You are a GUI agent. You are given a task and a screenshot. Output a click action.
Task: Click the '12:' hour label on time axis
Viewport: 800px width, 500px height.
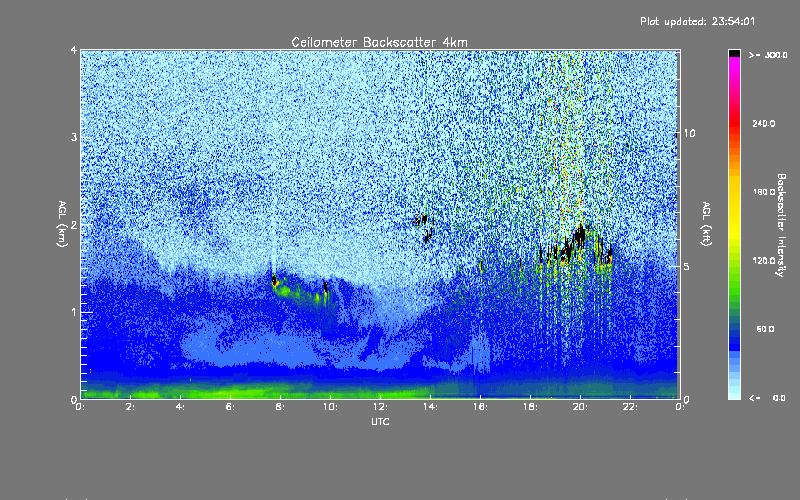coord(380,407)
